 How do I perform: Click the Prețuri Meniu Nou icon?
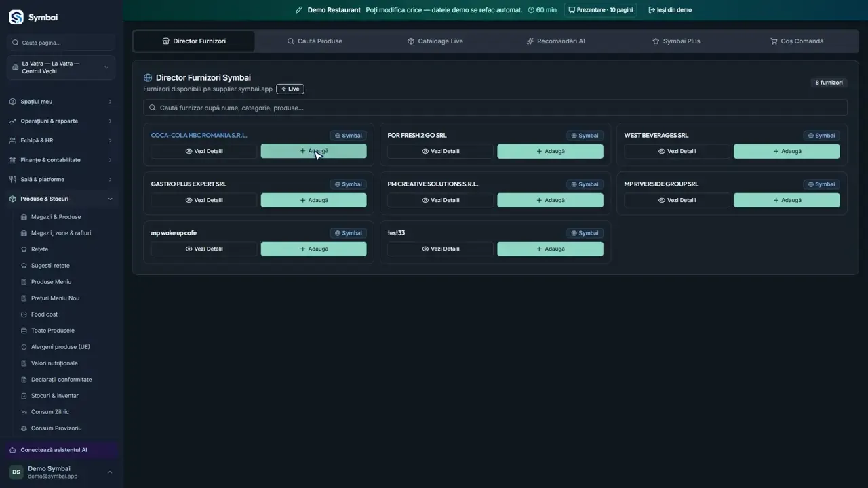[24, 298]
